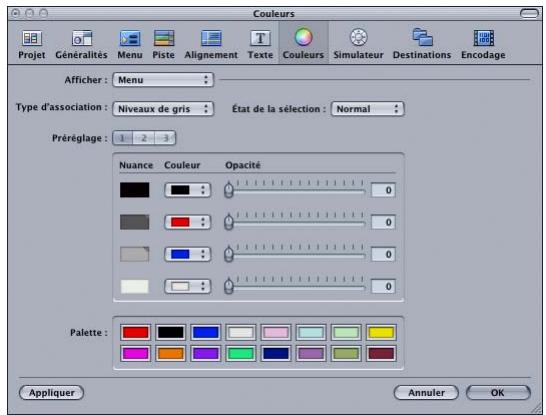Open the black Couleur dropdown
The image size is (546, 415).
pos(188,190)
